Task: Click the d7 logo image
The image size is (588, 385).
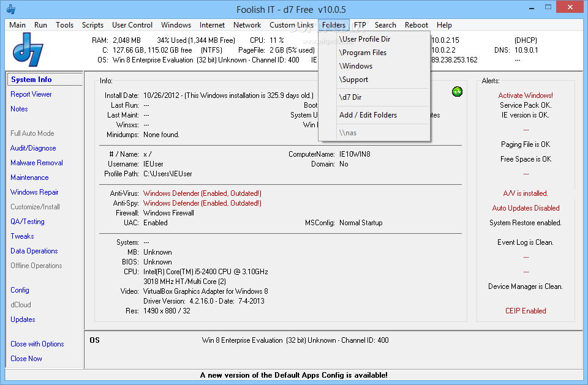Action: [28, 50]
